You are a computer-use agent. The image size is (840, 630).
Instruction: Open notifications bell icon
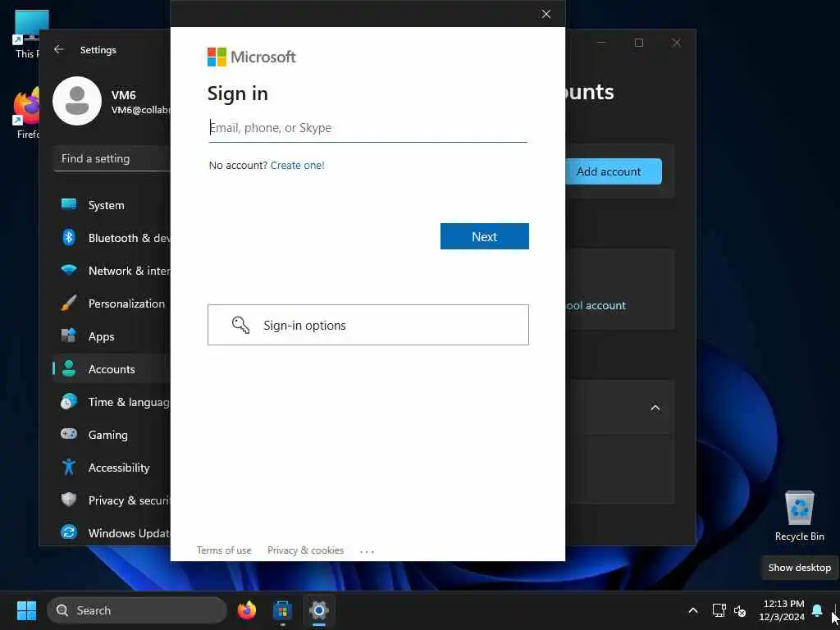(817, 610)
